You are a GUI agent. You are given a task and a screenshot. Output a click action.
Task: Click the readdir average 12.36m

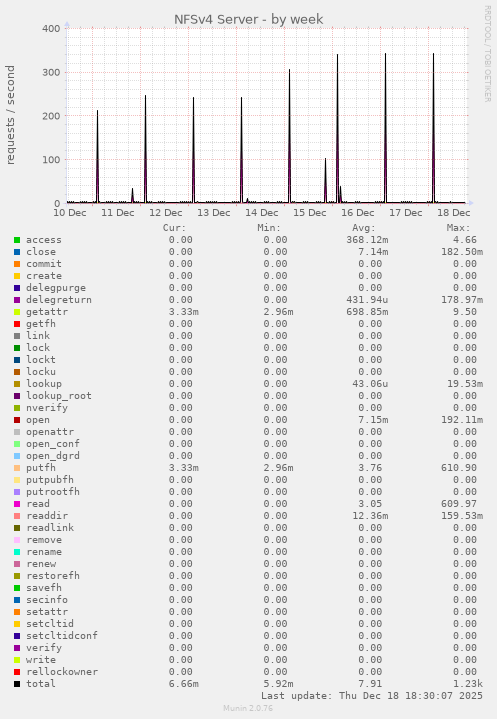pyautogui.click(x=370, y=516)
